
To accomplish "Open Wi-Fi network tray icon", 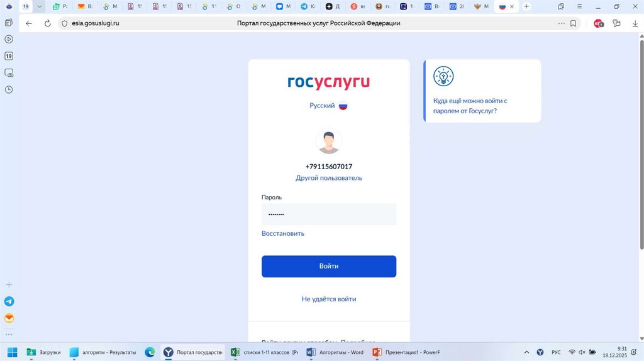I will tap(572, 352).
